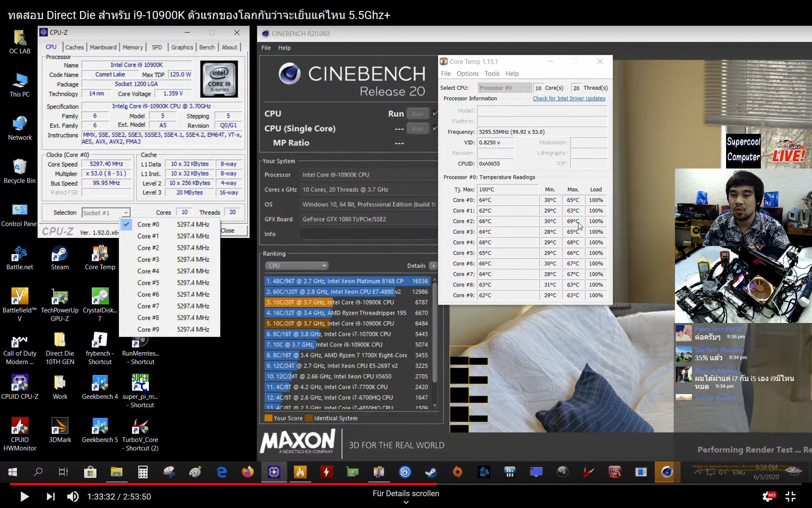Select Core #0 in CPU-Z core list
Screen dimensions: 812x508
(170, 224)
